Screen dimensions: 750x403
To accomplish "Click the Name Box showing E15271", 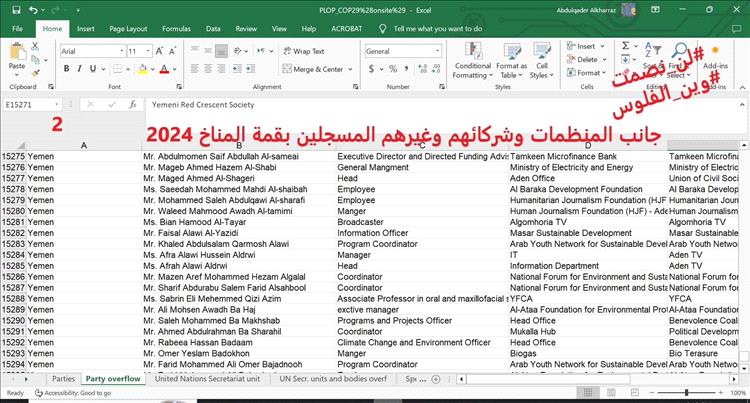I will (x=32, y=105).
